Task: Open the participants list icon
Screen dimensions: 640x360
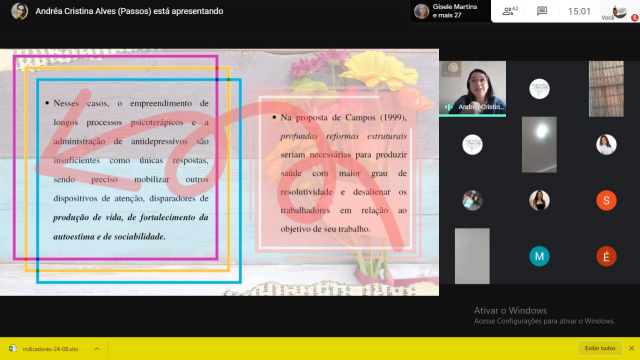Action: 510,11
